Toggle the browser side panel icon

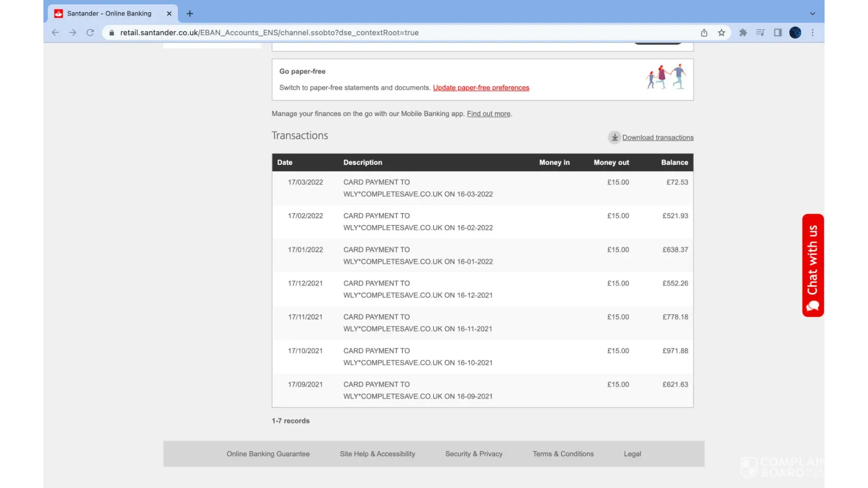pos(778,33)
